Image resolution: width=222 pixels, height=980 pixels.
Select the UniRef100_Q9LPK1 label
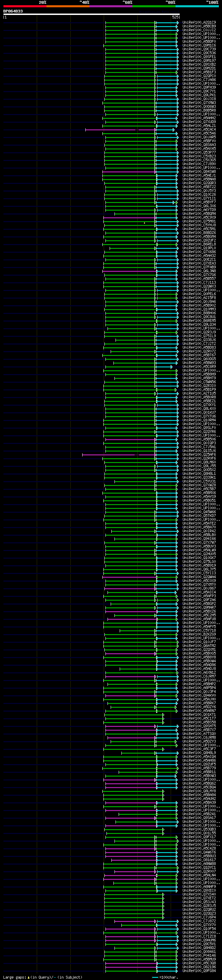click(199, 95)
